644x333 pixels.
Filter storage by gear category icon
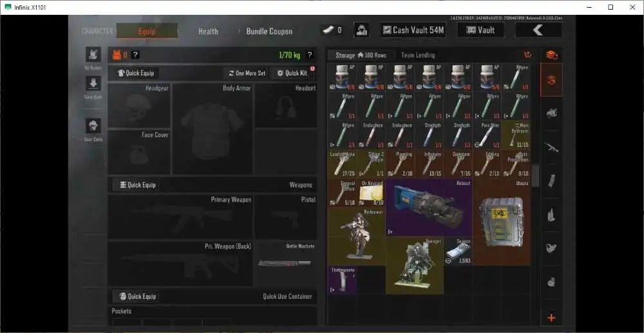tap(551, 113)
